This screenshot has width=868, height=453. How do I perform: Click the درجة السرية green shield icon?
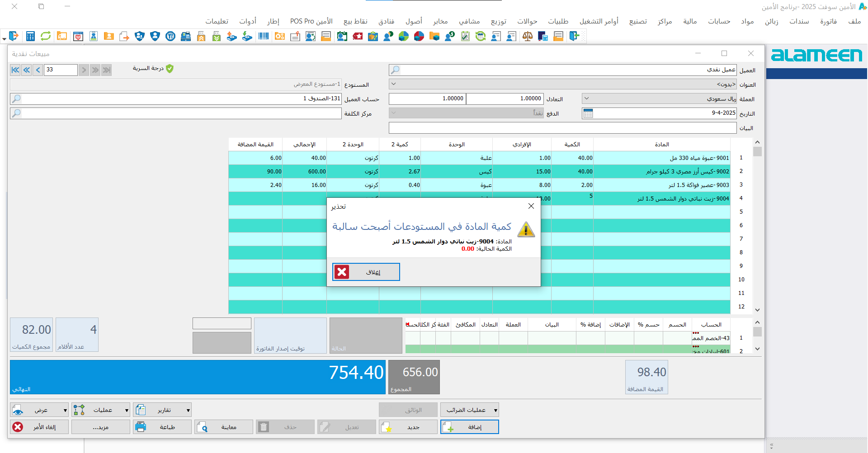(170, 69)
